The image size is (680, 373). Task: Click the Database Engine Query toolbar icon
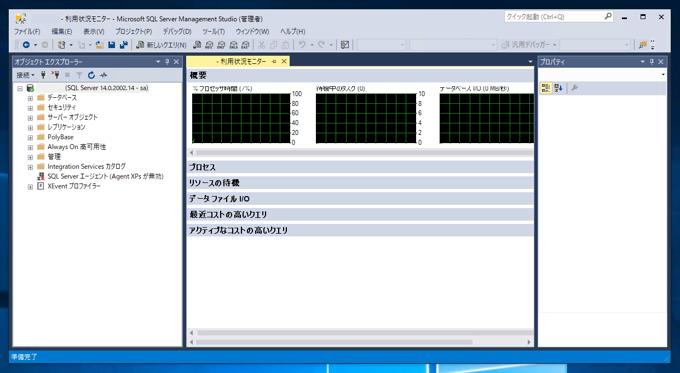click(197, 45)
